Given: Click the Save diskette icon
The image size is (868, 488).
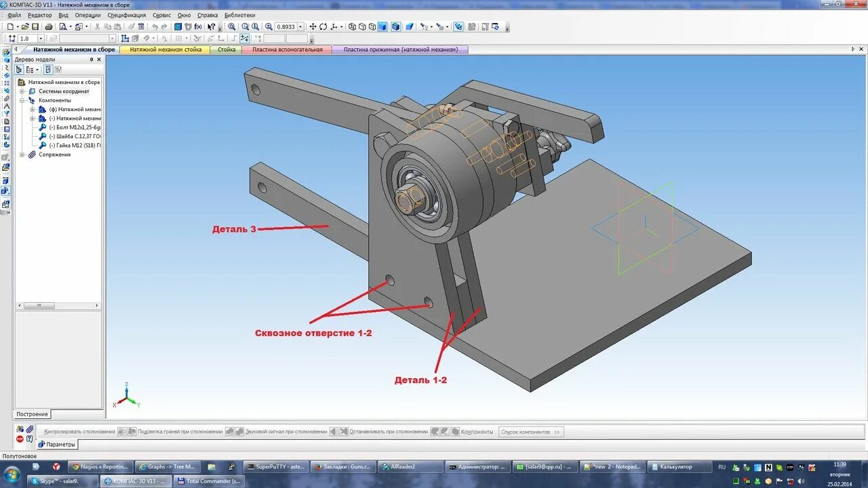Looking at the screenshot, I should [x=35, y=26].
